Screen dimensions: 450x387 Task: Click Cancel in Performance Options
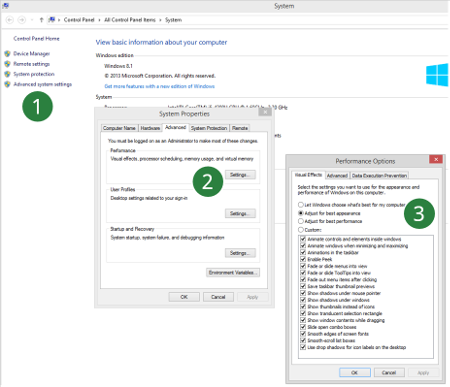(x=389, y=372)
